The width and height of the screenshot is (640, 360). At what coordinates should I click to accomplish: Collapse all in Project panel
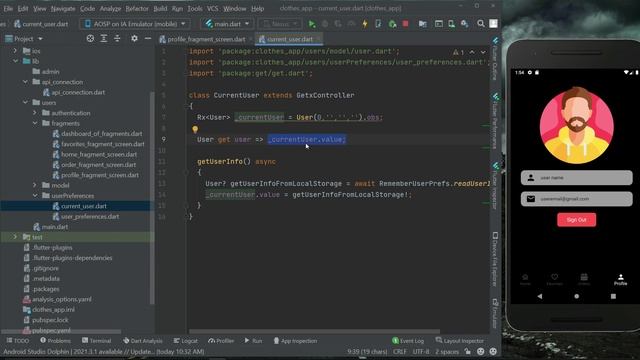click(117, 38)
